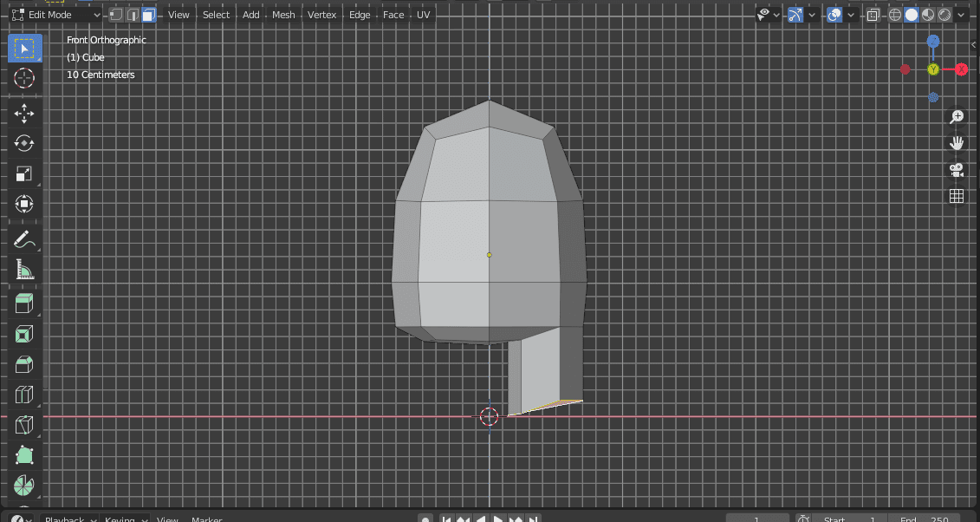Screen dimensions: 980x522
Task: Select the Inset Faces tool
Action: (x=24, y=333)
